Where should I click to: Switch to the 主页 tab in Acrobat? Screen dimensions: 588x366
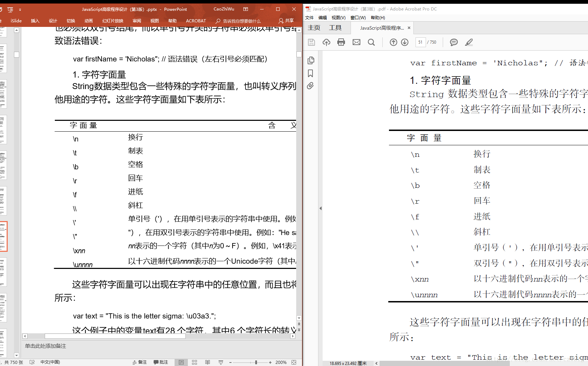point(314,28)
